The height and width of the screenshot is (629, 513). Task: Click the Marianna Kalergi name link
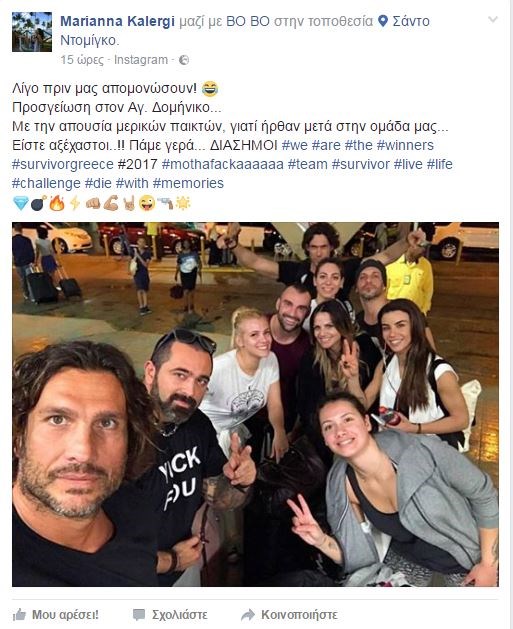(x=117, y=21)
